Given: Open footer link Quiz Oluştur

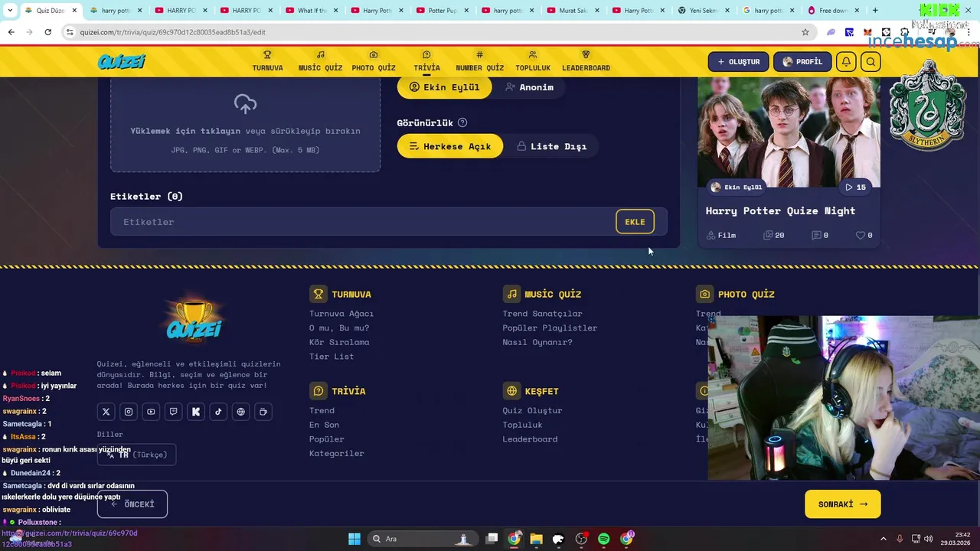Looking at the screenshot, I should point(532,410).
